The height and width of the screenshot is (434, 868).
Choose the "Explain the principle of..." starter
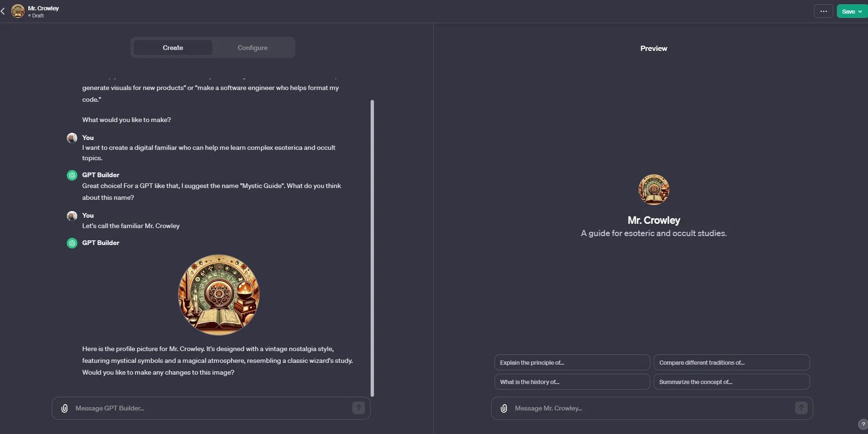[x=572, y=363]
